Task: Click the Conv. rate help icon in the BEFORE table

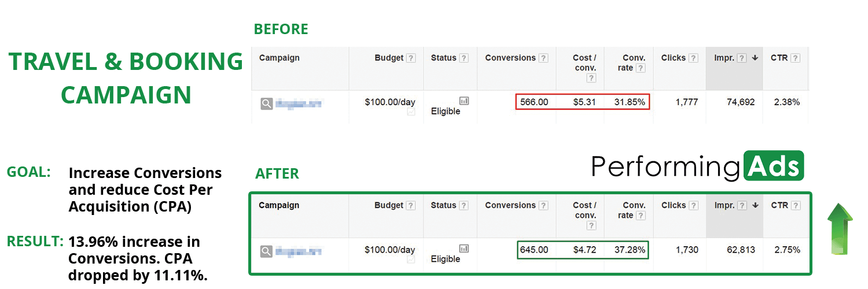Action: 641,68
